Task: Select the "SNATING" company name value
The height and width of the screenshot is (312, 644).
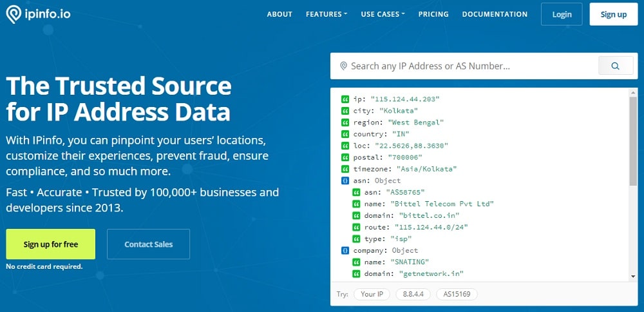Action: tap(410, 262)
